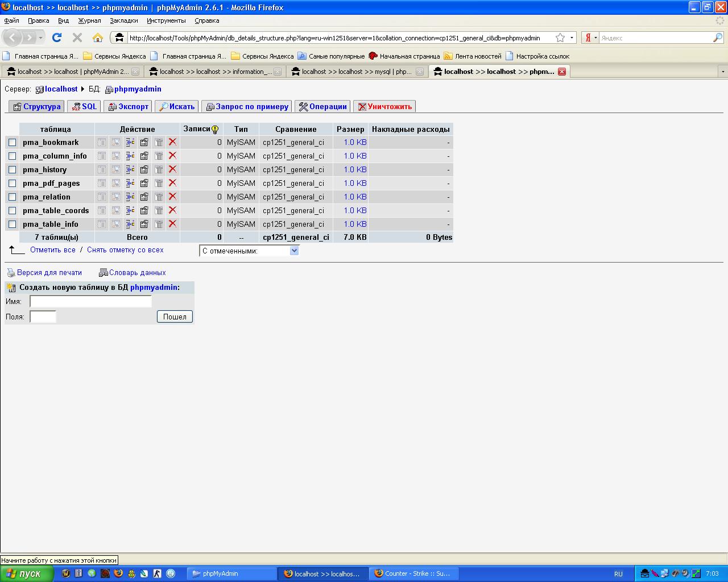Drop the pma_table_coords table with red X
This screenshot has height=582, width=728.
pos(172,210)
